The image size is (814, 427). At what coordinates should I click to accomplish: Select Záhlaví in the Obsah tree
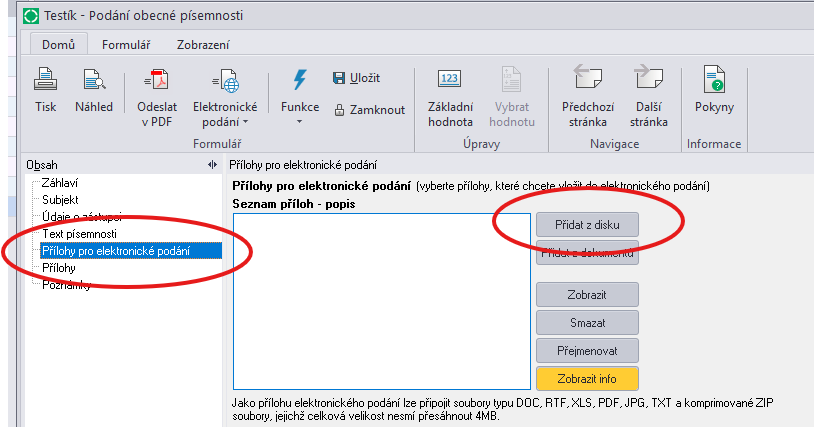[x=60, y=183]
